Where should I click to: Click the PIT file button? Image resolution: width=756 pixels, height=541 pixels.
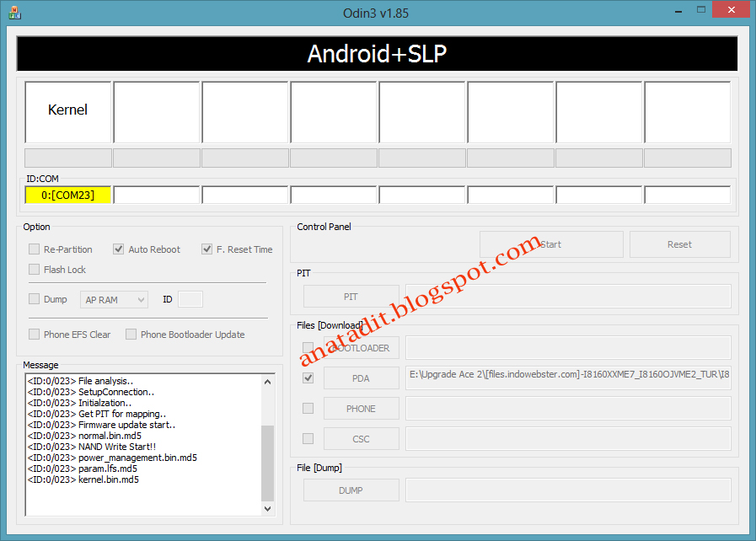click(x=351, y=297)
